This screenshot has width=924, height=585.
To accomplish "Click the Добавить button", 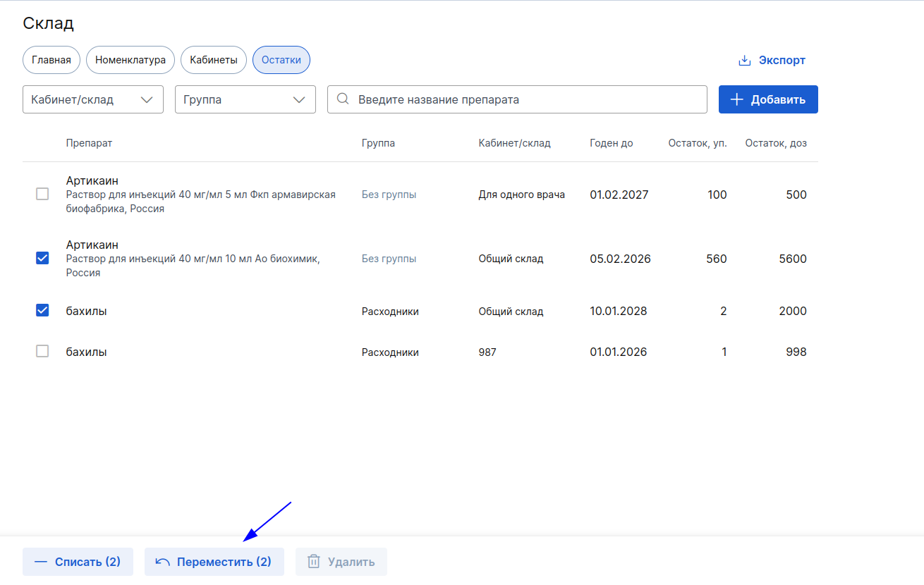I will coord(768,99).
